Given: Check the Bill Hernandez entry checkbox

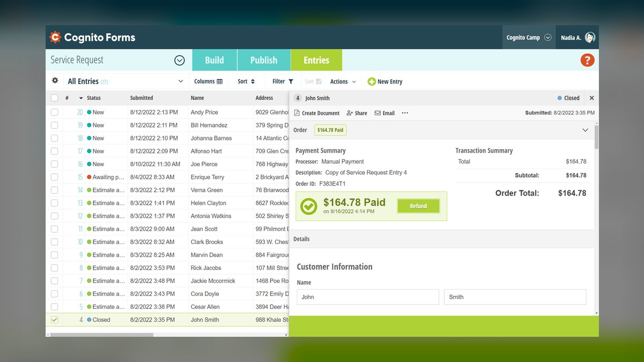Looking at the screenshot, I should (x=54, y=125).
